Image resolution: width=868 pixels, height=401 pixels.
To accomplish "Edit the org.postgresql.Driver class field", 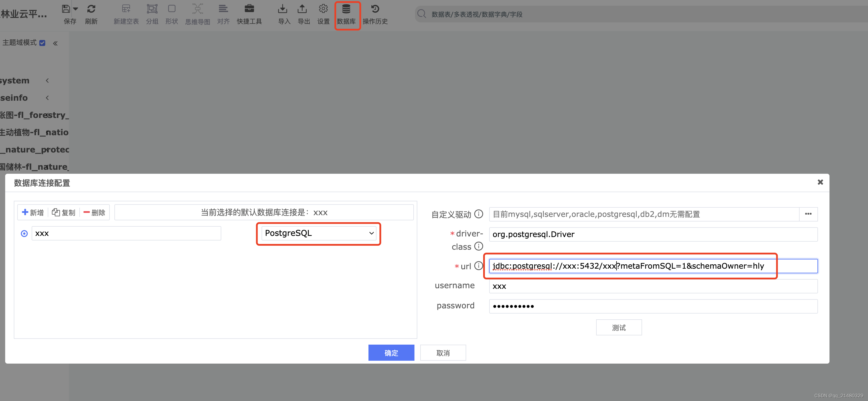I will (x=653, y=234).
